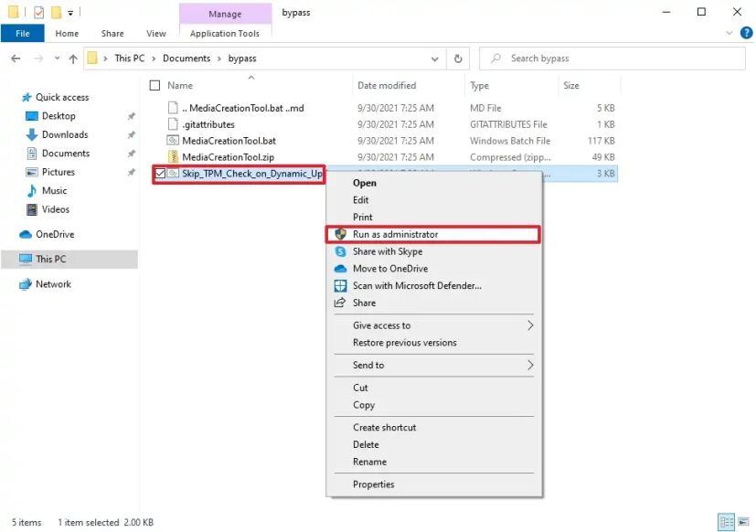756x532 pixels.
Task: Click the Share arrow icon in context menu
Action: pos(340,303)
